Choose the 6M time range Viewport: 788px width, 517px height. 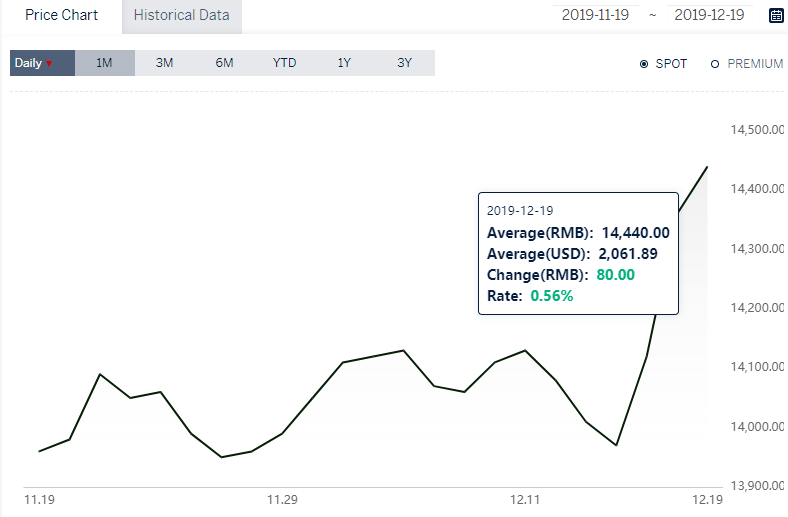[224, 63]
